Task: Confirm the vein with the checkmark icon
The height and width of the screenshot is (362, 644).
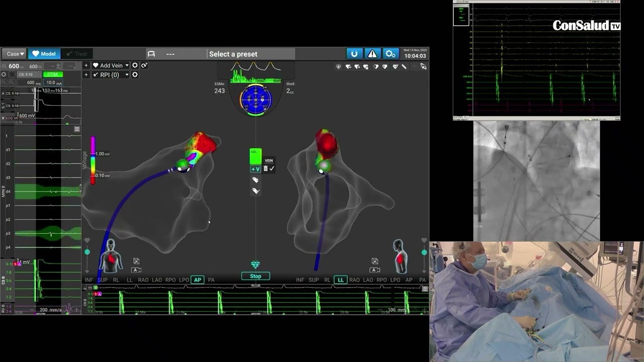Action: point(272,168)
